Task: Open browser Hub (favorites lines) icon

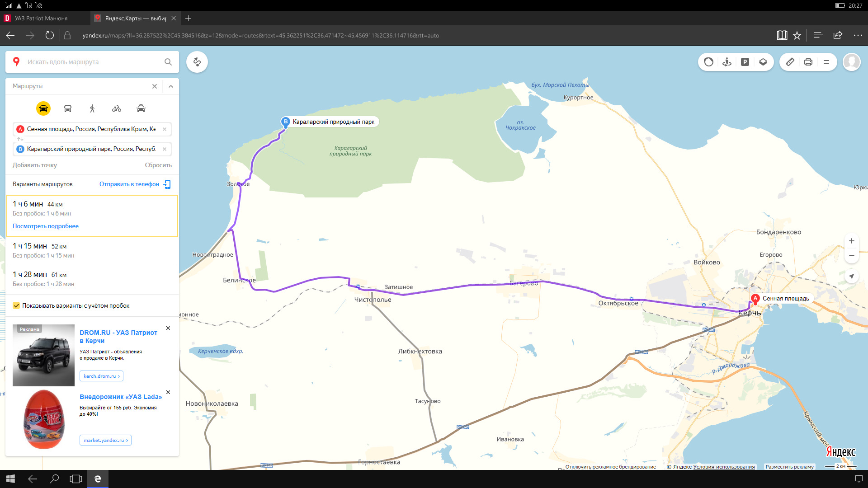Action: 818,35
